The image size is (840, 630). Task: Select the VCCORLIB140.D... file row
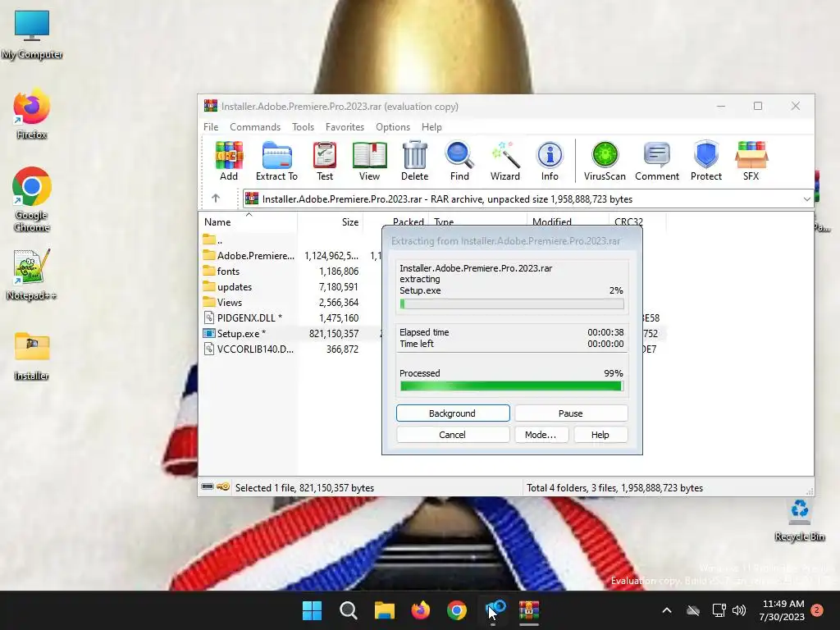[290, 349]
